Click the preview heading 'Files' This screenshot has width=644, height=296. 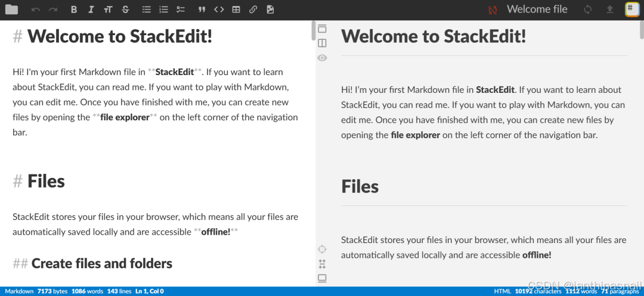tap(360, 186)
